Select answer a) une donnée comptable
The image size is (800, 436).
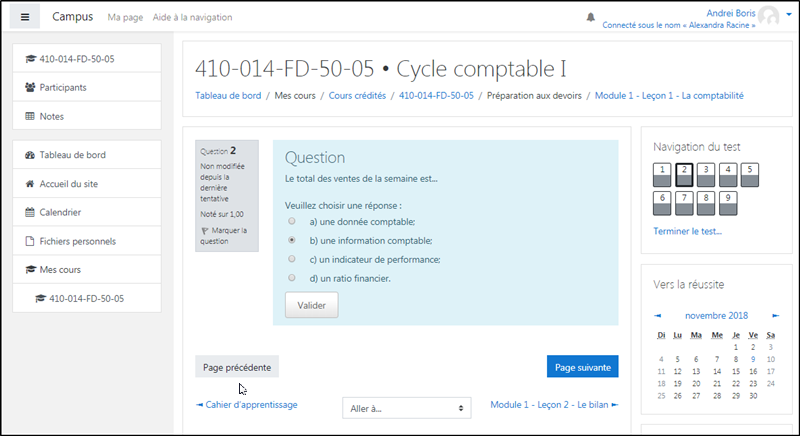point(291,221)
